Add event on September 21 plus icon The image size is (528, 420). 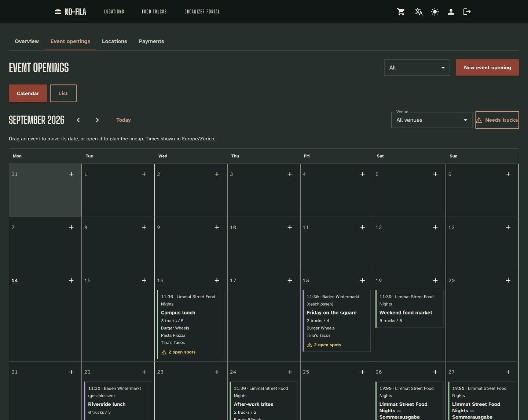click(71, 372)
